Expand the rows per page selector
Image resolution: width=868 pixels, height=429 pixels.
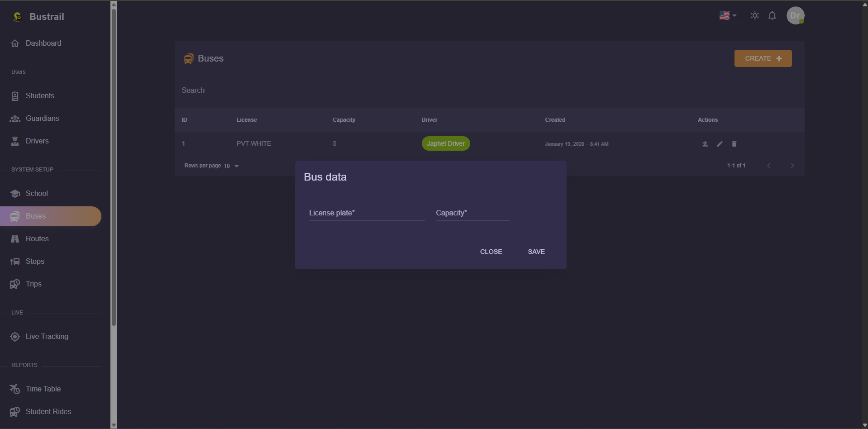231,166
